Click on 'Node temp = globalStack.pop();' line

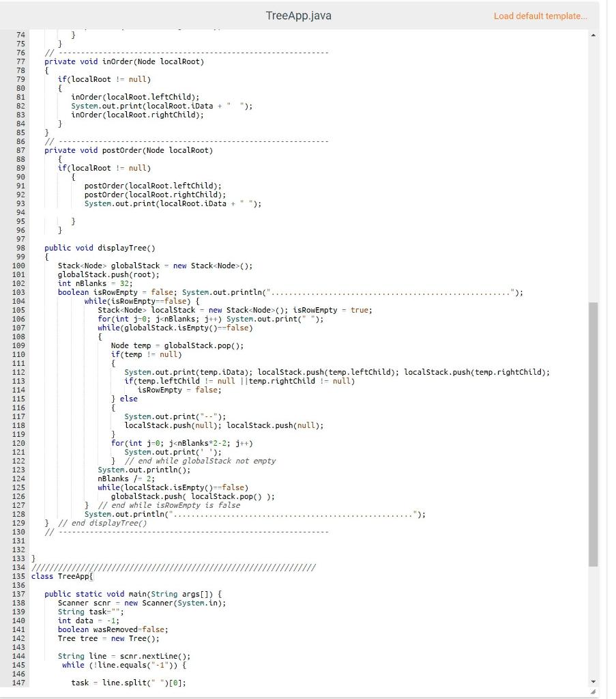pyautogui.click(x=177, y=345)
